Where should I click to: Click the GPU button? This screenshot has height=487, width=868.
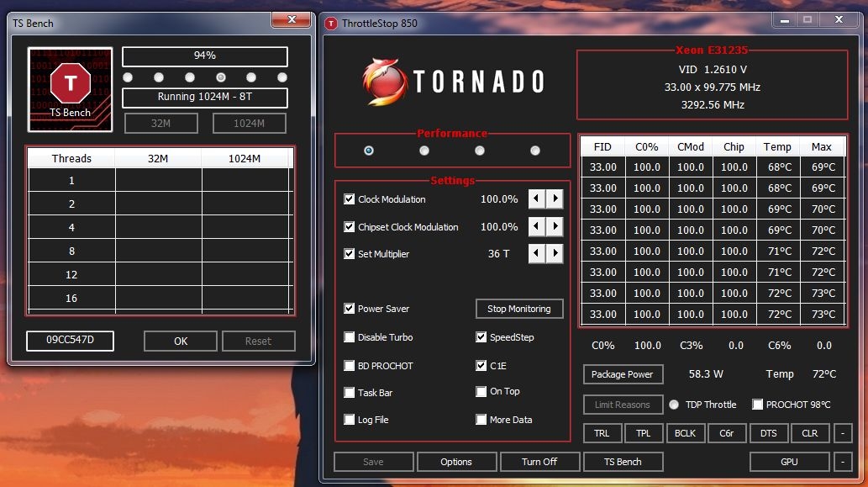click(789, 462)
